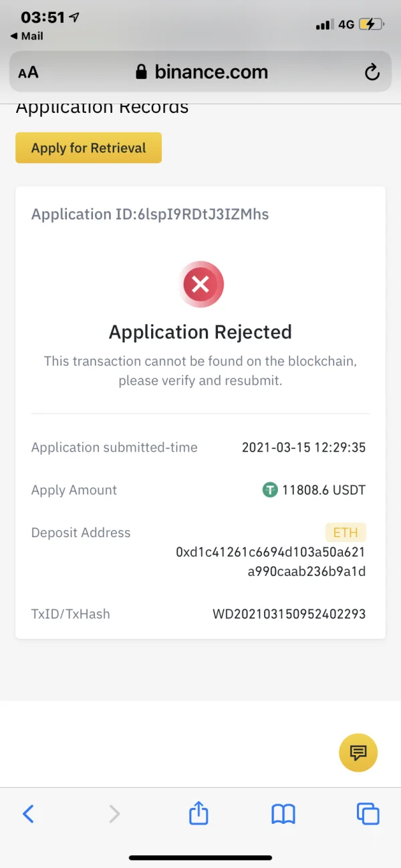The height and width of the screenshot is (868, 401).
Task: Tap the TxID/TxHash value WD202103150952402293
Action: [289, 613]
